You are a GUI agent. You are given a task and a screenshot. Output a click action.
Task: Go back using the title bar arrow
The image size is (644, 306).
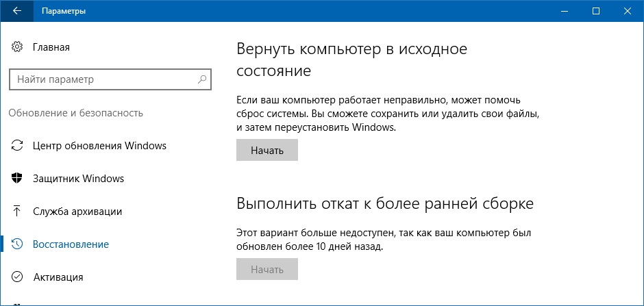[17, 11]
